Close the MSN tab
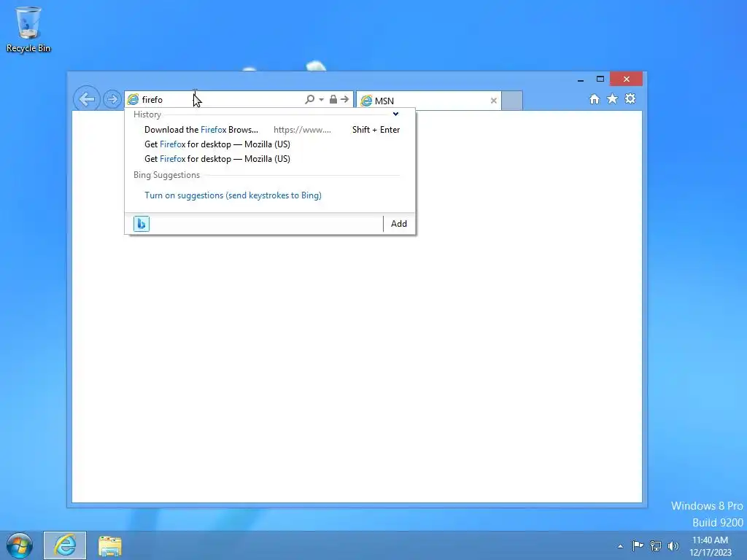The image size is (747, 560). click(x=494, y=101)
